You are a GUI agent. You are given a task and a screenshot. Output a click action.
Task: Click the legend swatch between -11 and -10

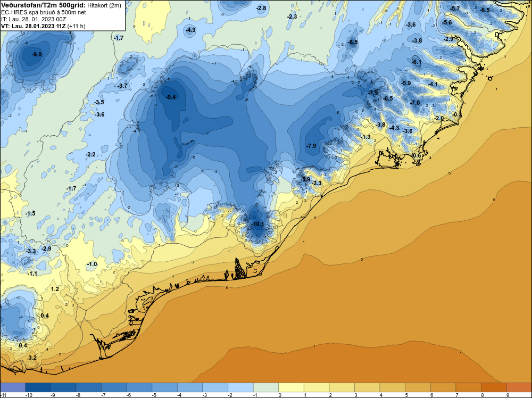point(13,387)
